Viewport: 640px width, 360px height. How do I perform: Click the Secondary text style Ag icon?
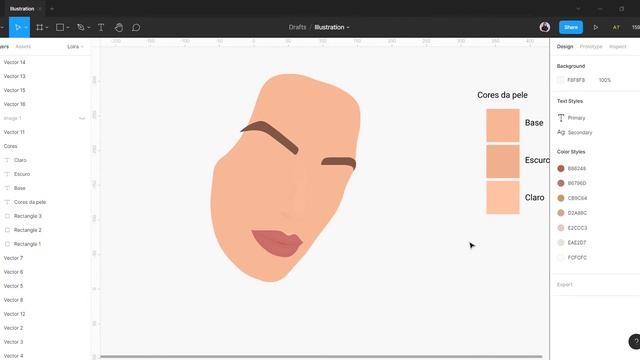(x=561, y=132)
